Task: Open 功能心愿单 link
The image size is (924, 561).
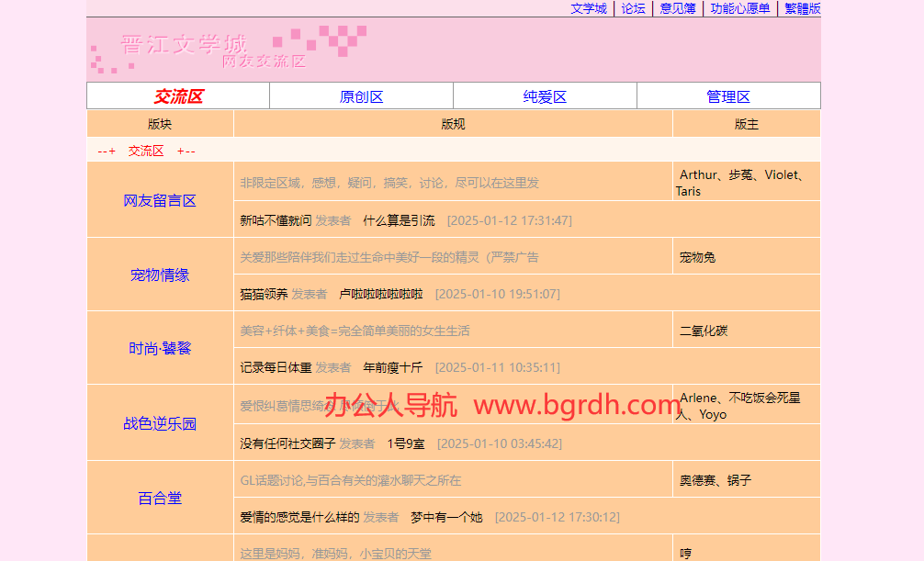Action: (739, 8)
